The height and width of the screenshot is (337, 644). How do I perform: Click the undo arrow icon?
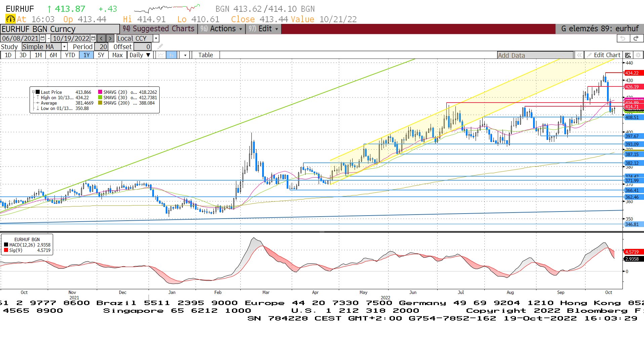coord(623,38)
